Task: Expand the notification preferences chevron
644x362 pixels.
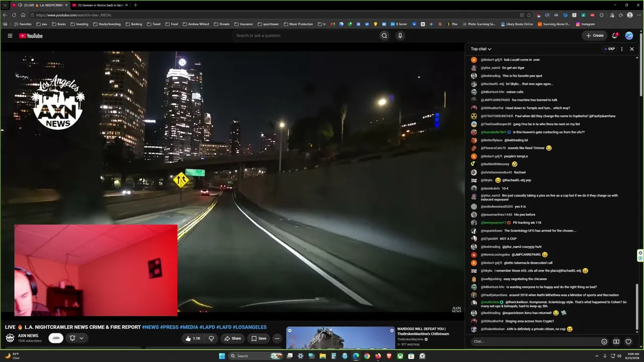Action: coord(82,338)
